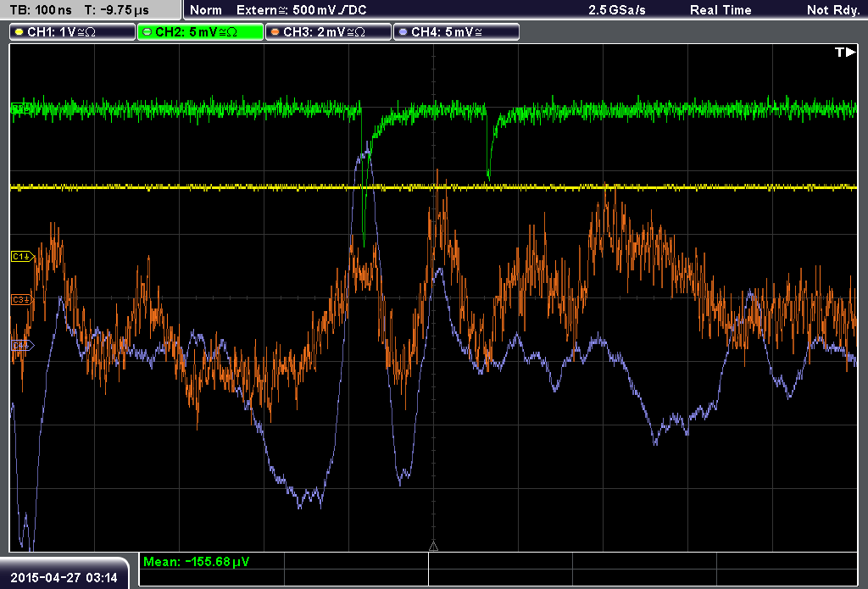Viewport: 868px width, 589px height.
Task: Click the 2.5 GSa/s sample rate readout
Action: [617, 10]
